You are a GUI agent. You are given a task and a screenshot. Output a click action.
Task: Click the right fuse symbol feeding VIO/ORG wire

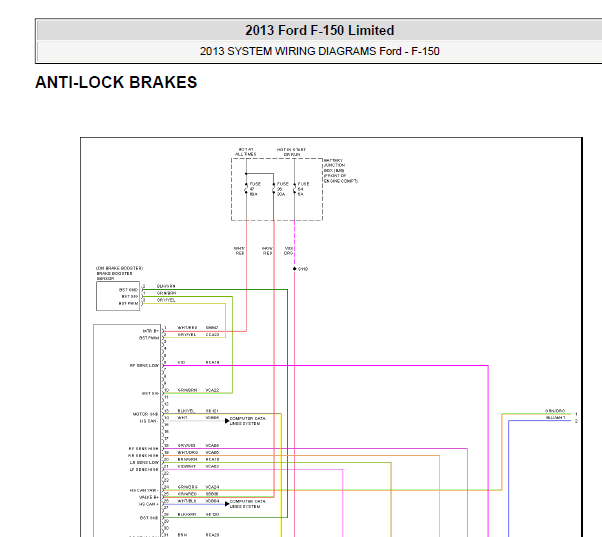pyautogui.click(x=294, y=188)
